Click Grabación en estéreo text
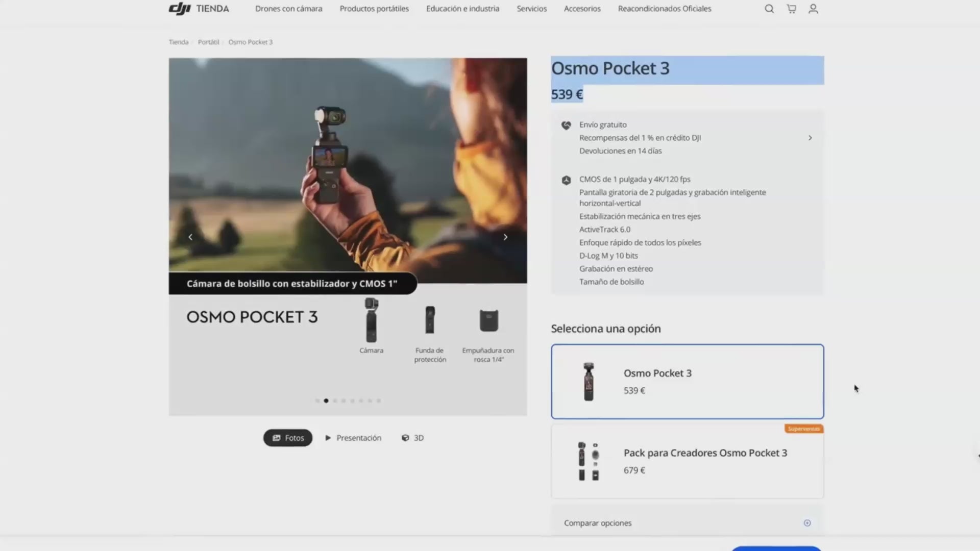The image size is (980, 551). click(x=616, y=269)
